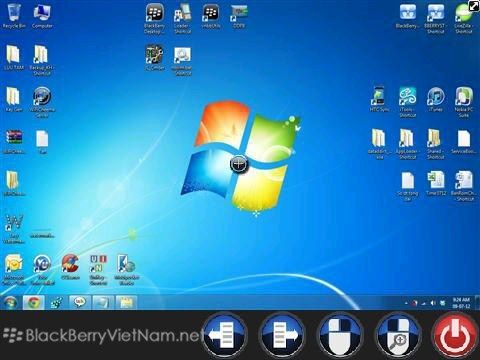Open the Microsoft Office Outlook shortcut

pyautogui.click(x=14, y=269)
